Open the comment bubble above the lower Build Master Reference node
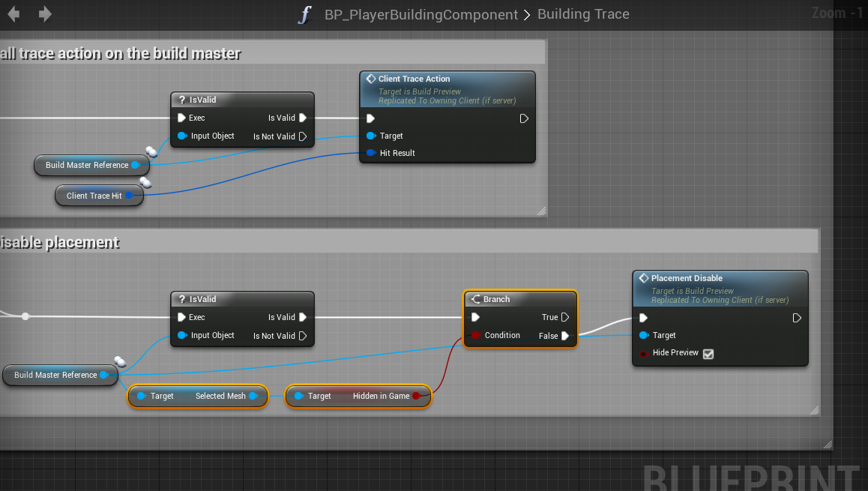Viewport: 868px width, 491px height. [x=120, y=361]
